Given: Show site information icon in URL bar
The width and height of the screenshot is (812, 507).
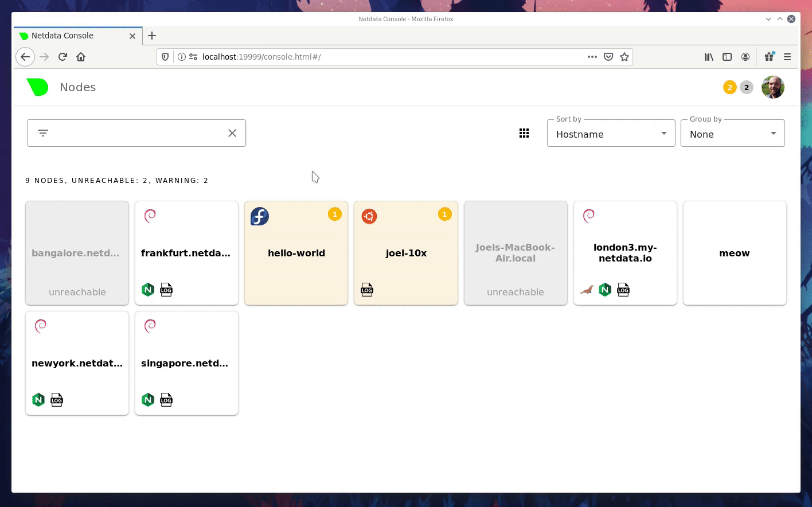Looking at the screenshot, I should 181,57.
